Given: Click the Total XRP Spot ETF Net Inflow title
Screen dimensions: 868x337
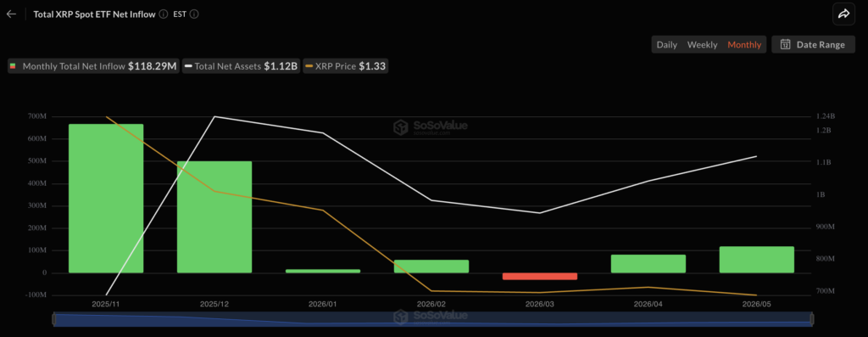Looking at the screenshot, I should click(x=94, y=14).
